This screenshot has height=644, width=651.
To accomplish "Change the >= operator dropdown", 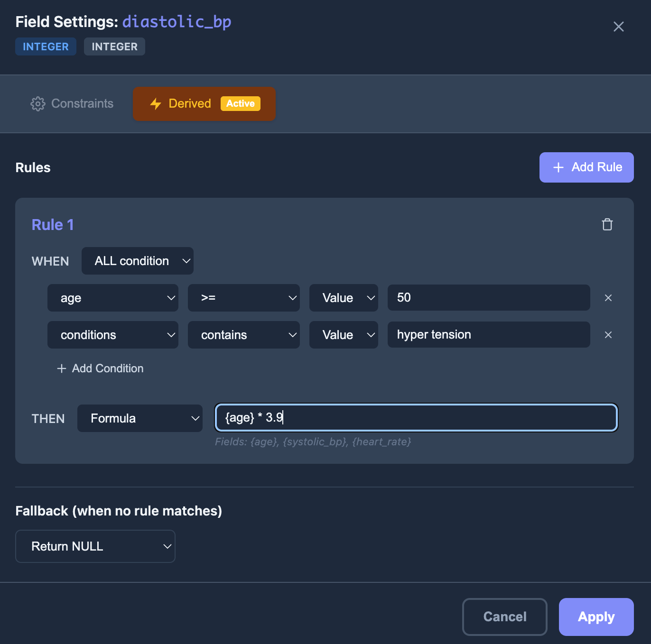I will click(243, 298).
